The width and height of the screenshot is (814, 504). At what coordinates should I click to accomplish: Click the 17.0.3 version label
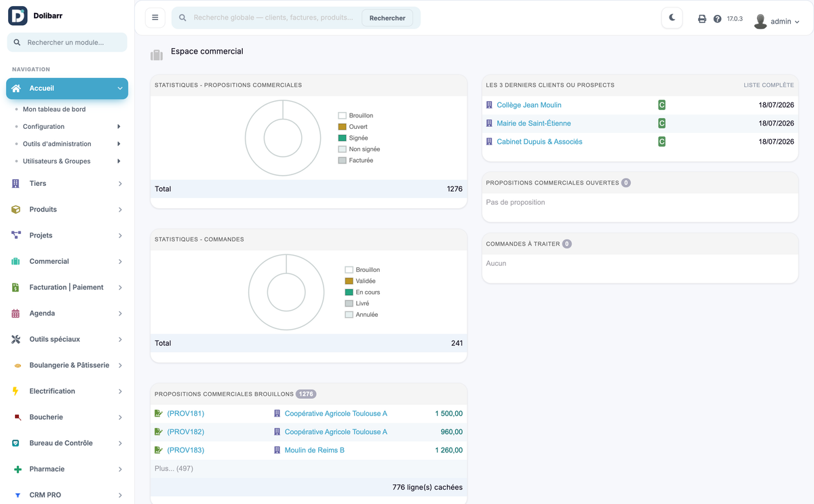pos(735,19)
